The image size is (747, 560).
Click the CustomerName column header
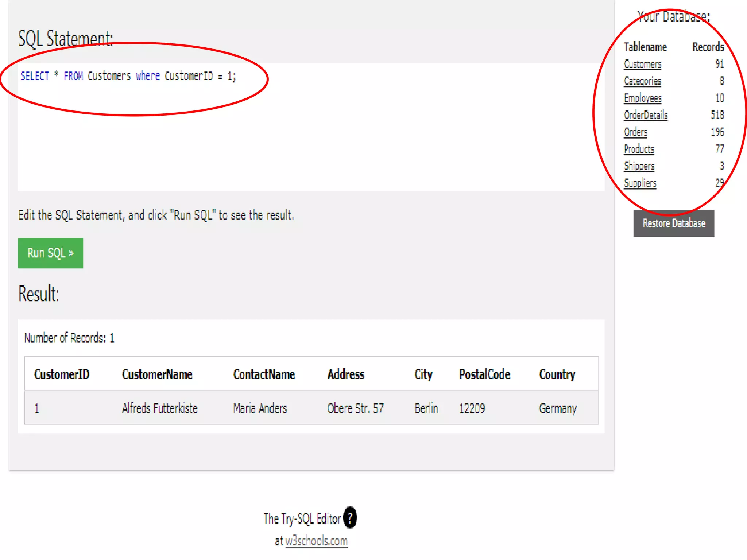157,374
